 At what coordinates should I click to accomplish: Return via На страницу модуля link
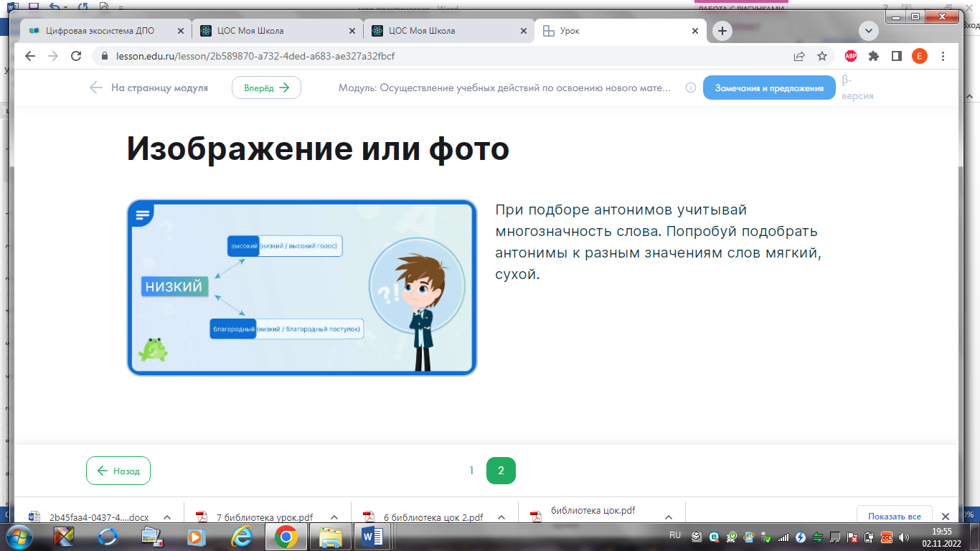[149, 88]
